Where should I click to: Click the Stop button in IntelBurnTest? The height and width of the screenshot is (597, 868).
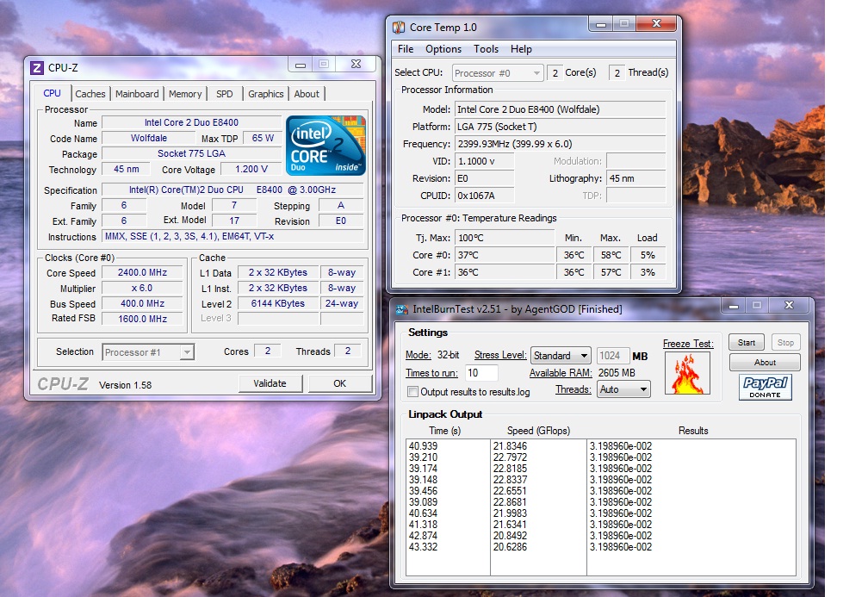pos(785,343)
